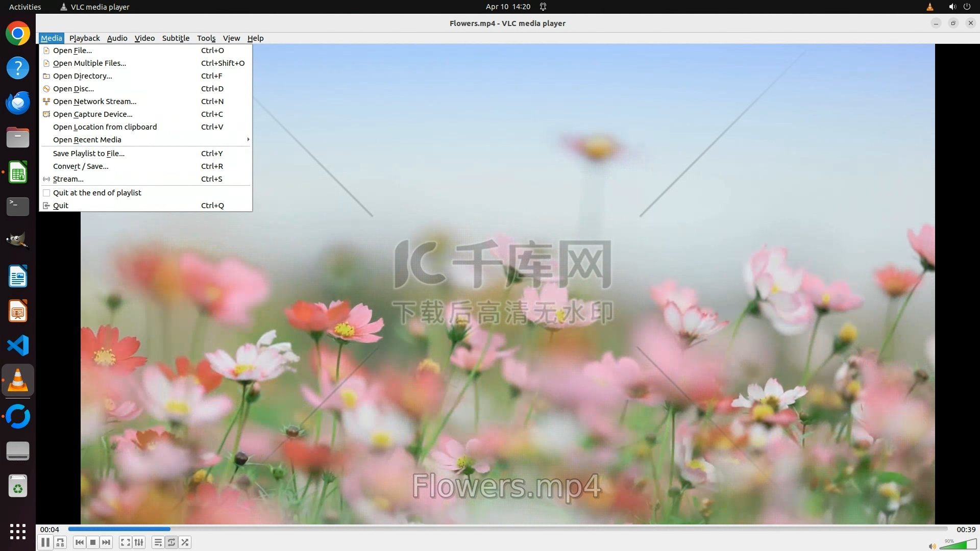Toggle fullscreen video mode
Screen dimensions: 980x551
click(x=126, y=542)
